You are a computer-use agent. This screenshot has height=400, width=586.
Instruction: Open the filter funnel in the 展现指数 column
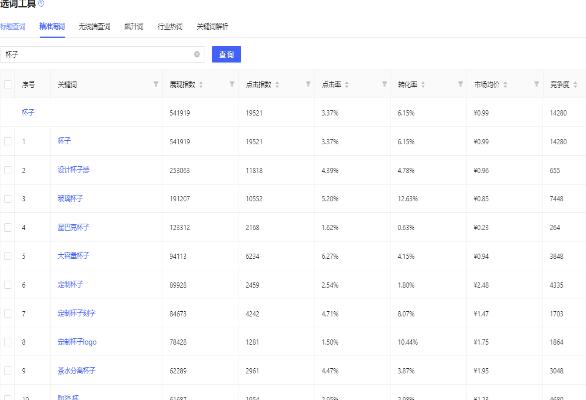pyautogui.click(x=232, y=84)
